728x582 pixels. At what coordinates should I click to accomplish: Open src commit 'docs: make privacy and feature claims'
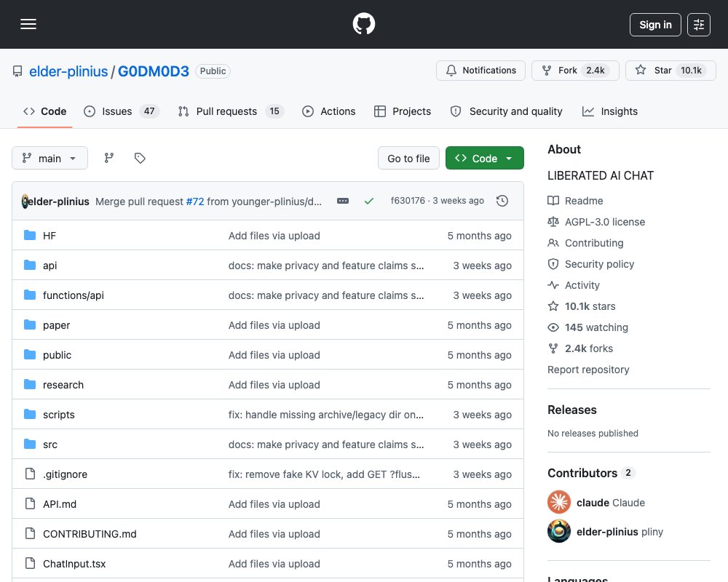coord(326,445)
